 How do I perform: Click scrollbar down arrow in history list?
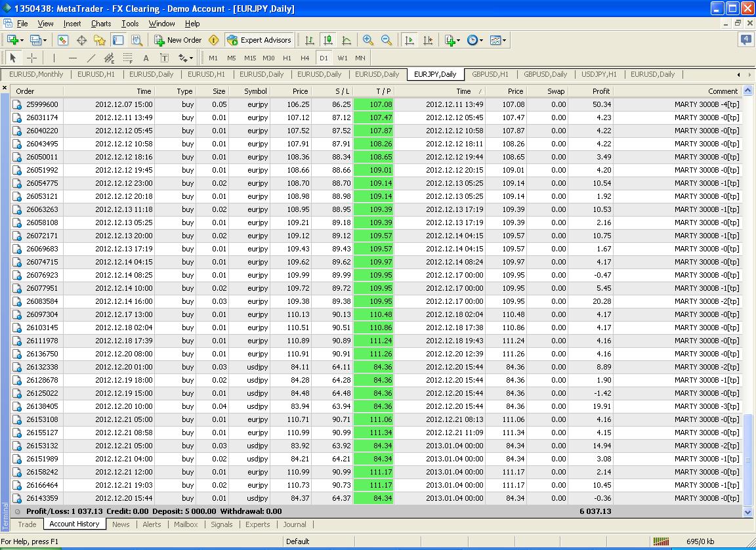748,512
